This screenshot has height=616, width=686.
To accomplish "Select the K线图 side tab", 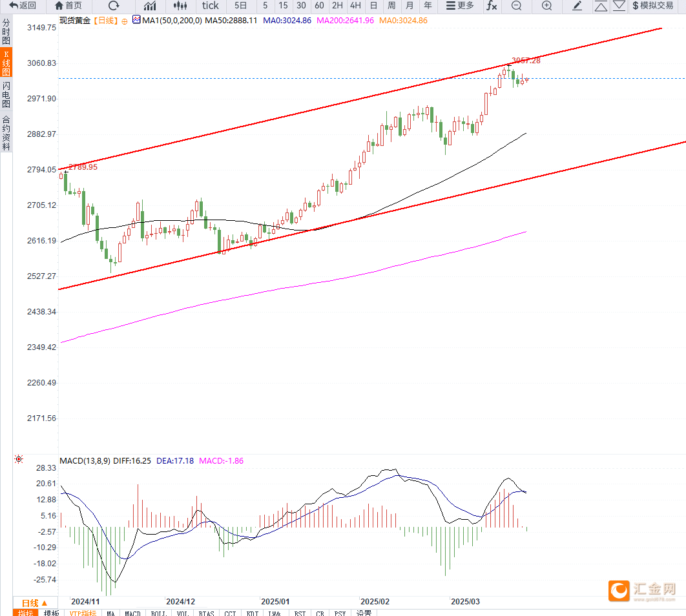I will click(x=6, y=63).
